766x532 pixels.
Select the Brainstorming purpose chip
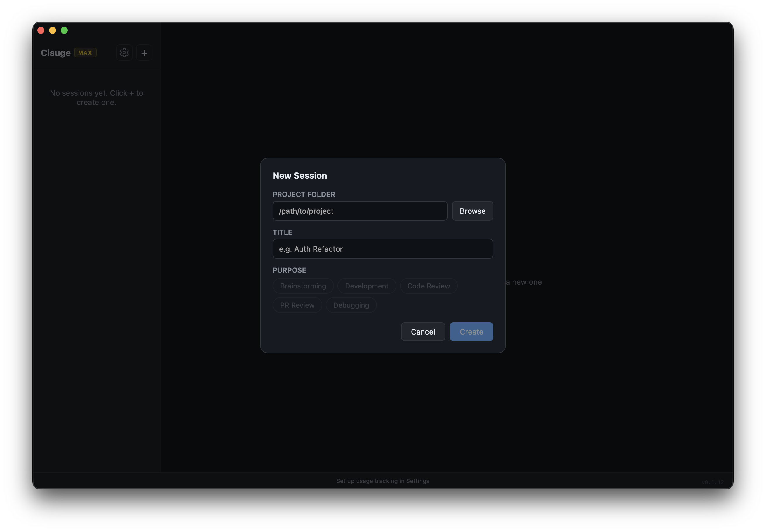(x=303, y=286)
